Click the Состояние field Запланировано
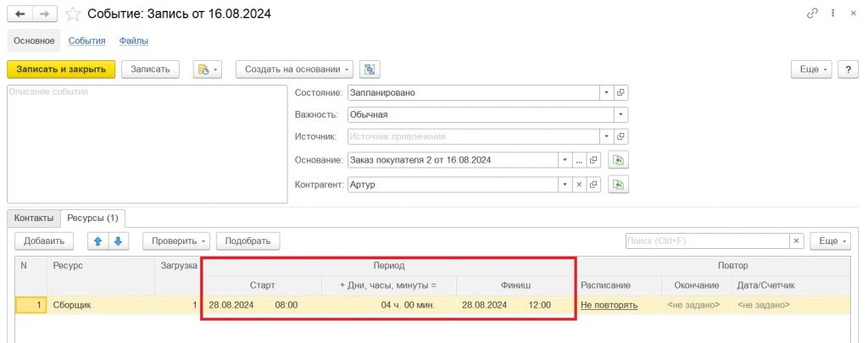 tap(474, 93)
